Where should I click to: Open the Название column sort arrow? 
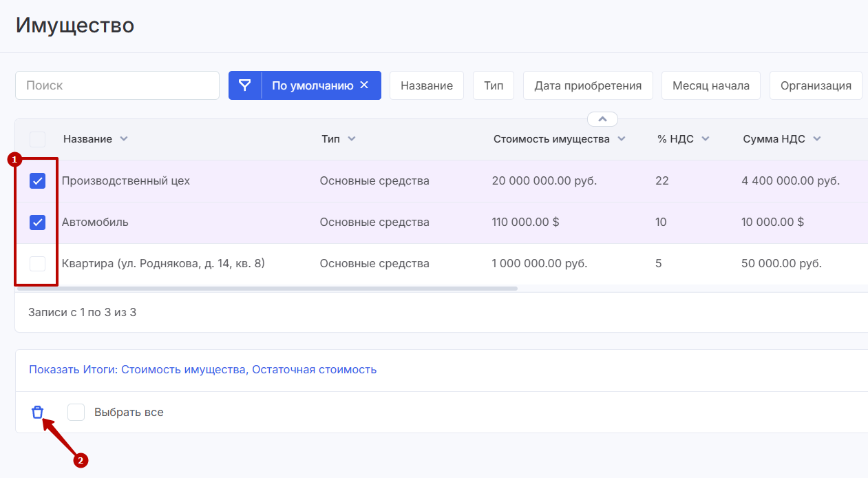click(x=124, y=139)
